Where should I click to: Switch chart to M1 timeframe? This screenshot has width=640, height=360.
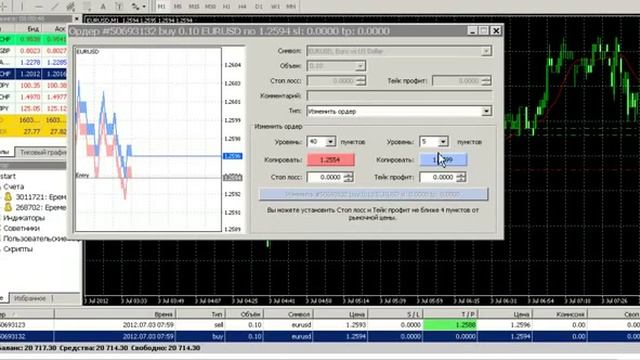[x=162, y=6]
